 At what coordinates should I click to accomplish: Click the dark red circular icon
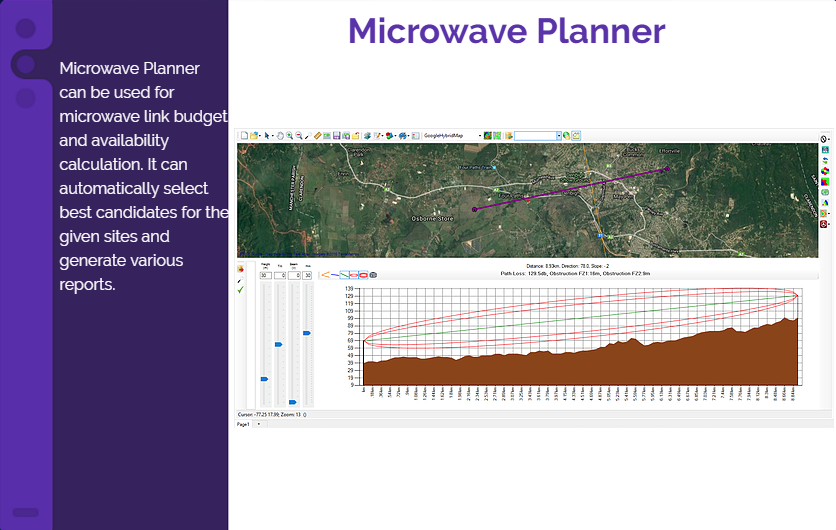tap(824, 224)
